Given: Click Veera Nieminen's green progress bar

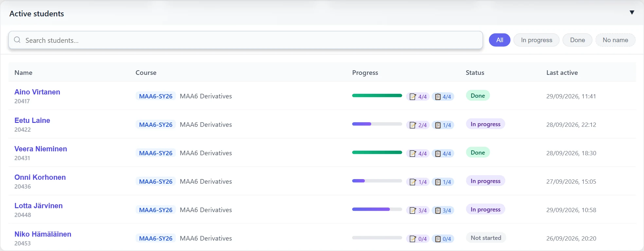Looking at the screenshot, I should [x=377, y=152].
